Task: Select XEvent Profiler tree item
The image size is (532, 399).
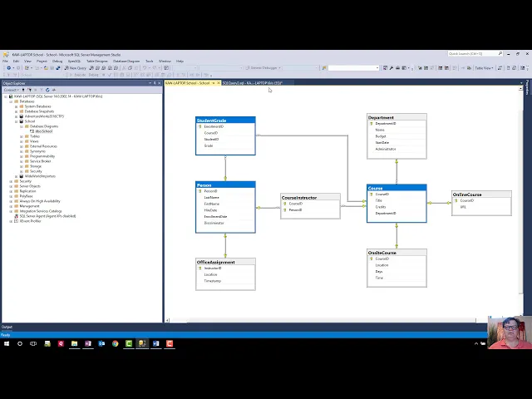Action: click(x=30, y=221)
